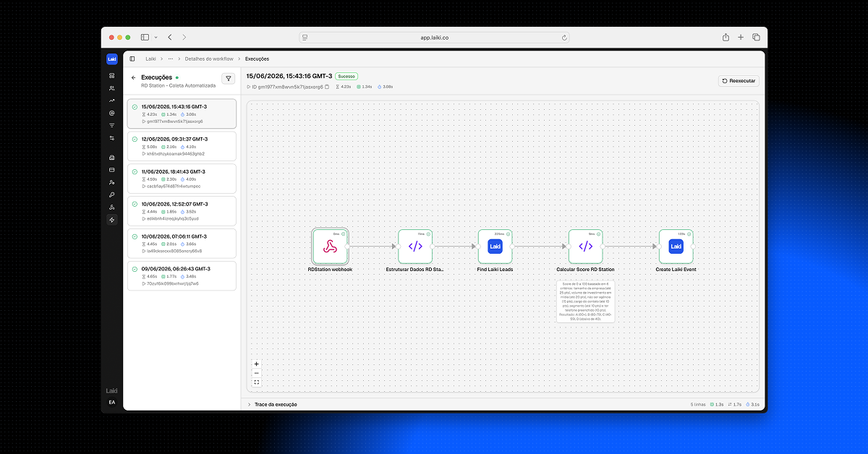
Task: Open the Safari sidebar dropdown chevron
Action: tap(155, 37)
